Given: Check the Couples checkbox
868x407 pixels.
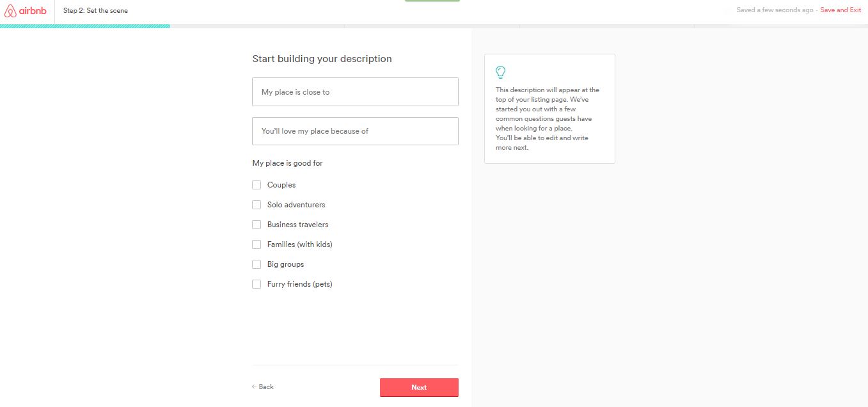Looking at the screenshot, I should (256, 185).
